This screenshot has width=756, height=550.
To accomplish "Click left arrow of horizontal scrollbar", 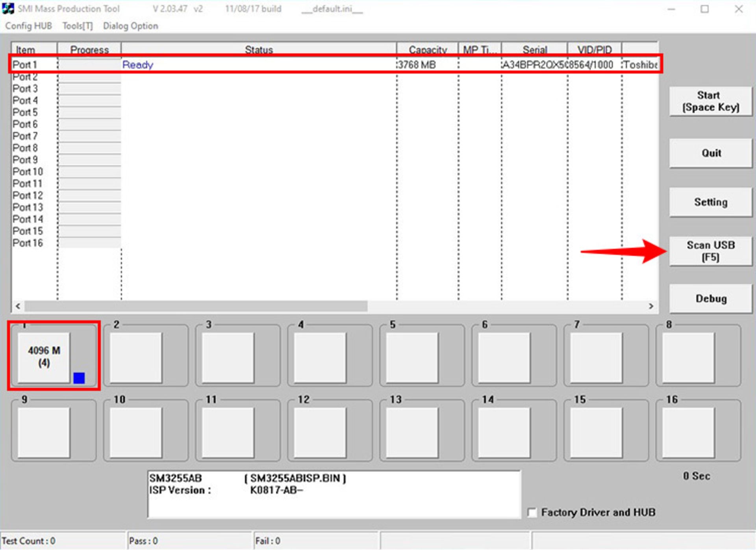I will (18, 306).
